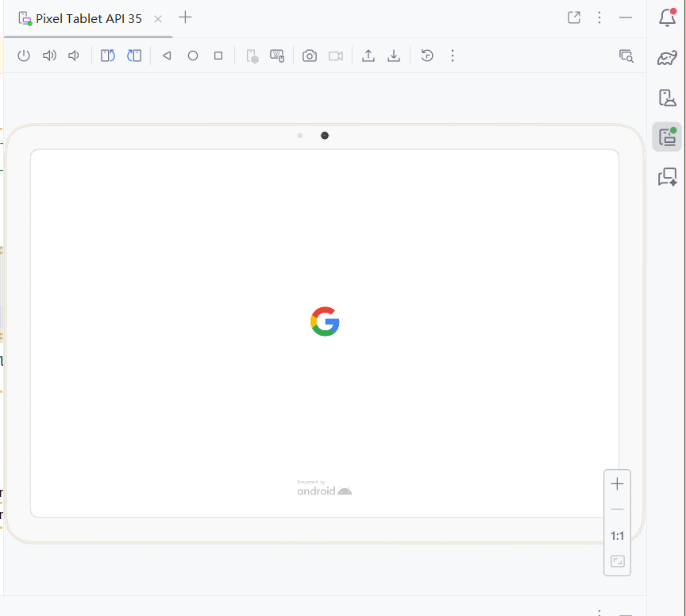Tap the emulator Home circle button

pyautogui.click(x=193, y=56)
